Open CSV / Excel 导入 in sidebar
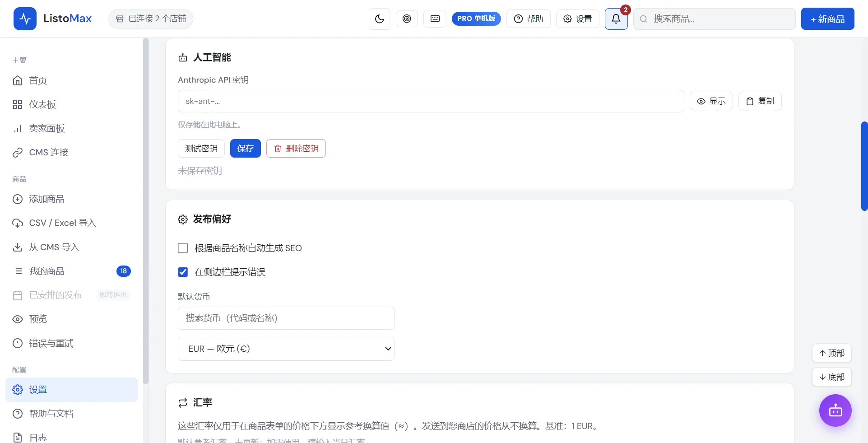 click(71, 223)
